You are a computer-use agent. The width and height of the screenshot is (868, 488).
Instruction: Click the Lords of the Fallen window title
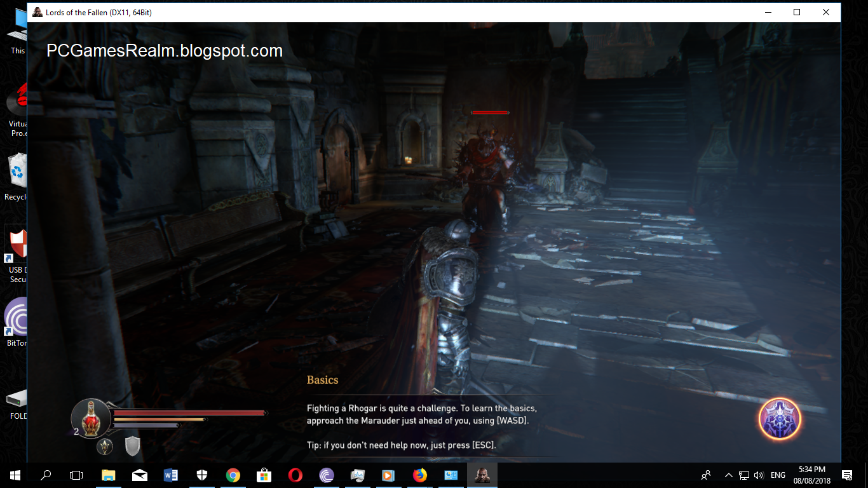[98, 12]
